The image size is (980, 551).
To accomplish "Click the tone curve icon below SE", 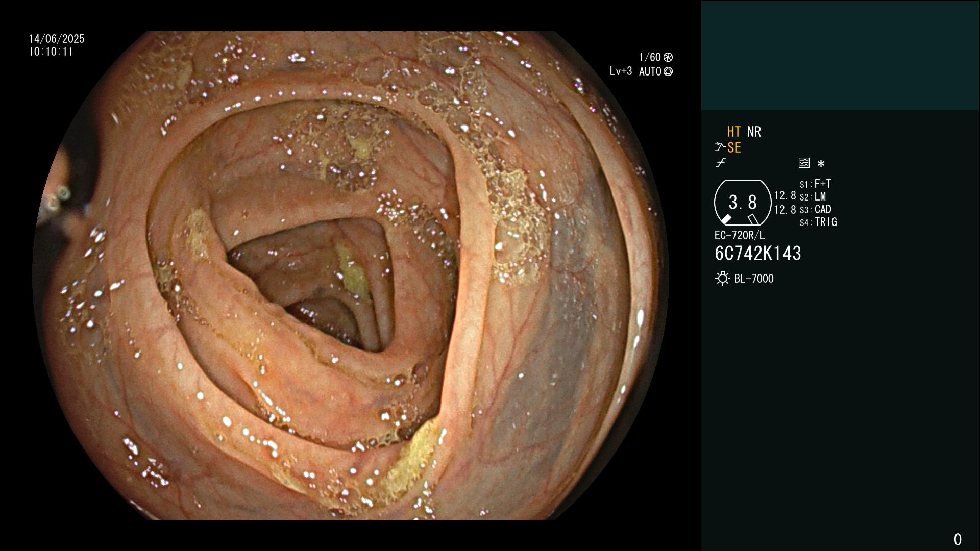I will coord(721,163).
